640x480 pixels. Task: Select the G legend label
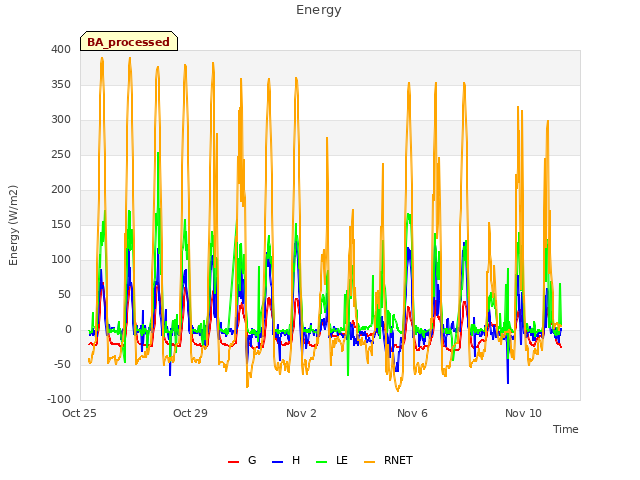click(x=252, y=460)
